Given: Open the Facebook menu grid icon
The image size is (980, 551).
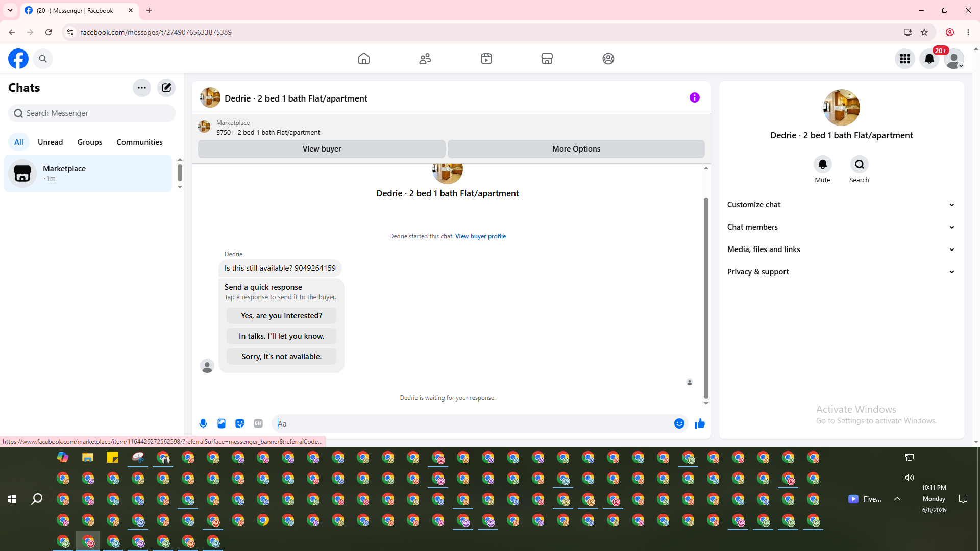Looking at the screenshot, I should (905, 59).
